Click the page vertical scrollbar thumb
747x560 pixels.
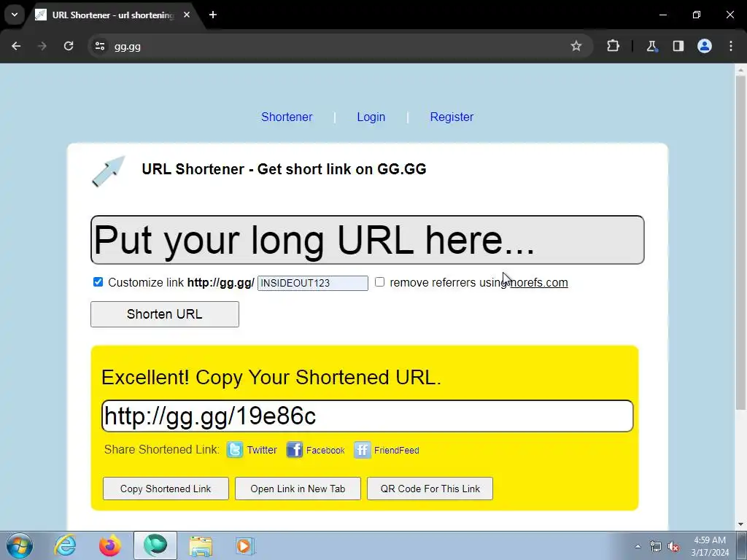(x=740, y=243)
